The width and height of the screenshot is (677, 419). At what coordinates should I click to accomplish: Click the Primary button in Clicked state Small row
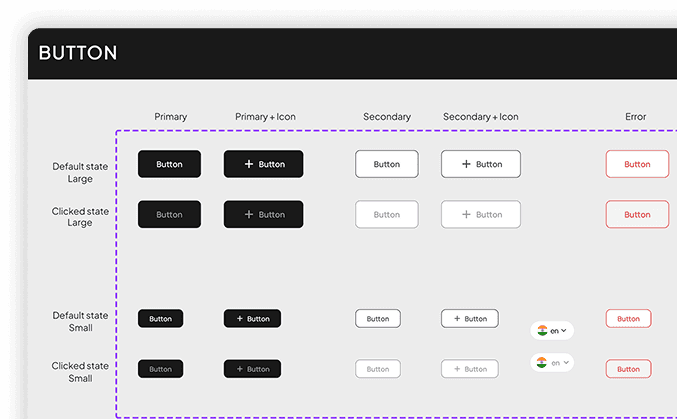pyautogui.click(x=161, y=369)
